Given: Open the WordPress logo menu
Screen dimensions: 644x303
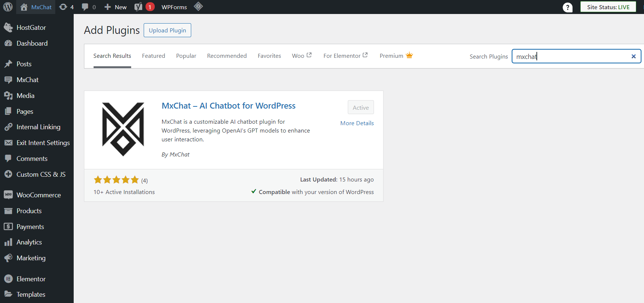Looking at the screenshot, I should coord(8,7).
